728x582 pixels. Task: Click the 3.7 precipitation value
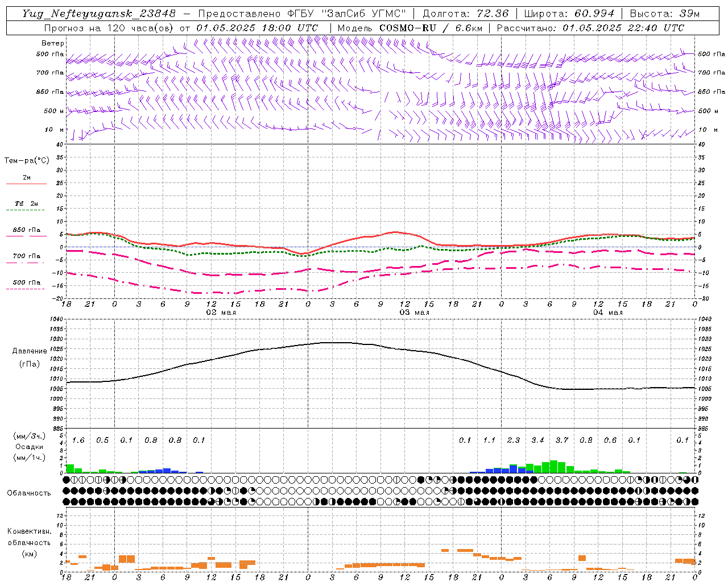click(562, 440)
